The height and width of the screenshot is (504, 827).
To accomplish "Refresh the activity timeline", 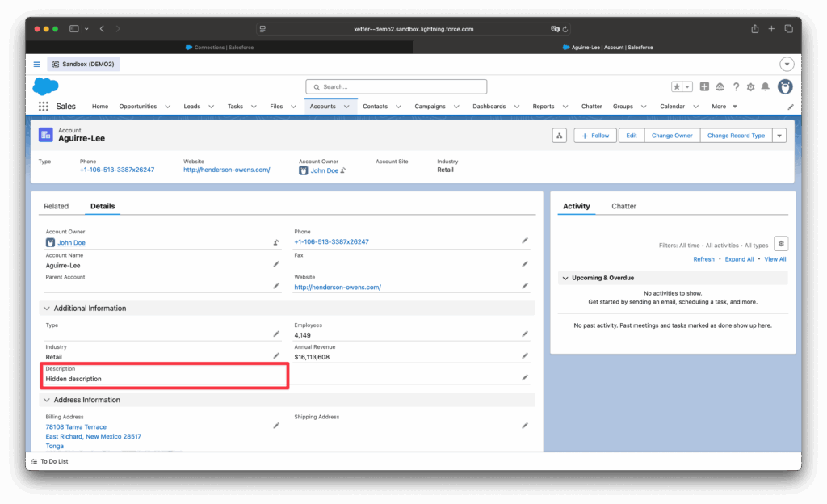I will pyautogui.click(x=703, y=259).
